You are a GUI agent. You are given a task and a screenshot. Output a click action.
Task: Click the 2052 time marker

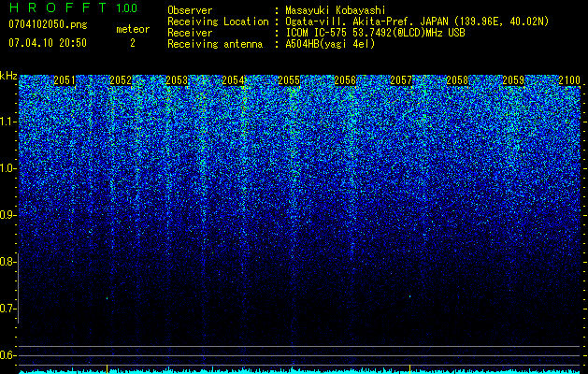click(x=121, y=80)
